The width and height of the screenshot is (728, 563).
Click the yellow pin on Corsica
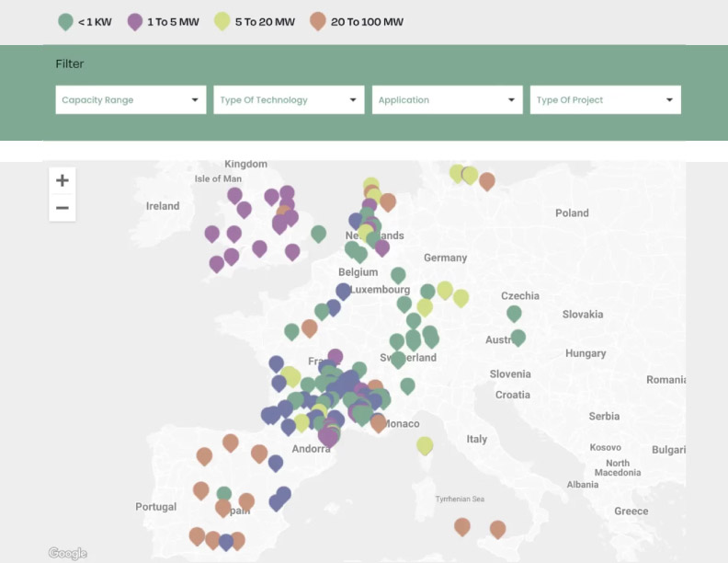pyautogui.click(x=425, y=445)
